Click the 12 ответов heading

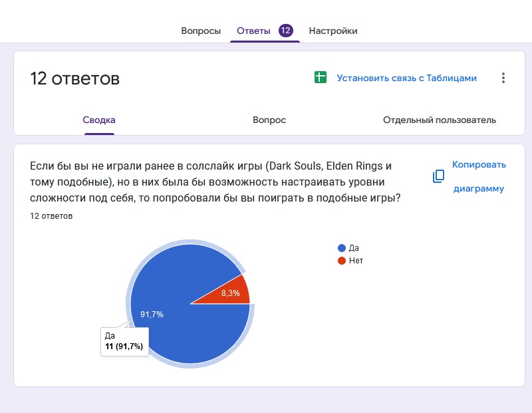tap(75, 78)
